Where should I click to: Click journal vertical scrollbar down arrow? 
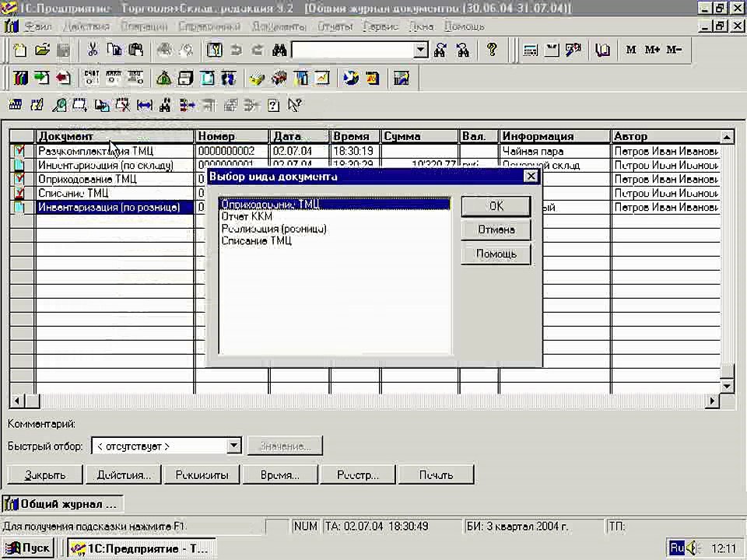point(727,387)
